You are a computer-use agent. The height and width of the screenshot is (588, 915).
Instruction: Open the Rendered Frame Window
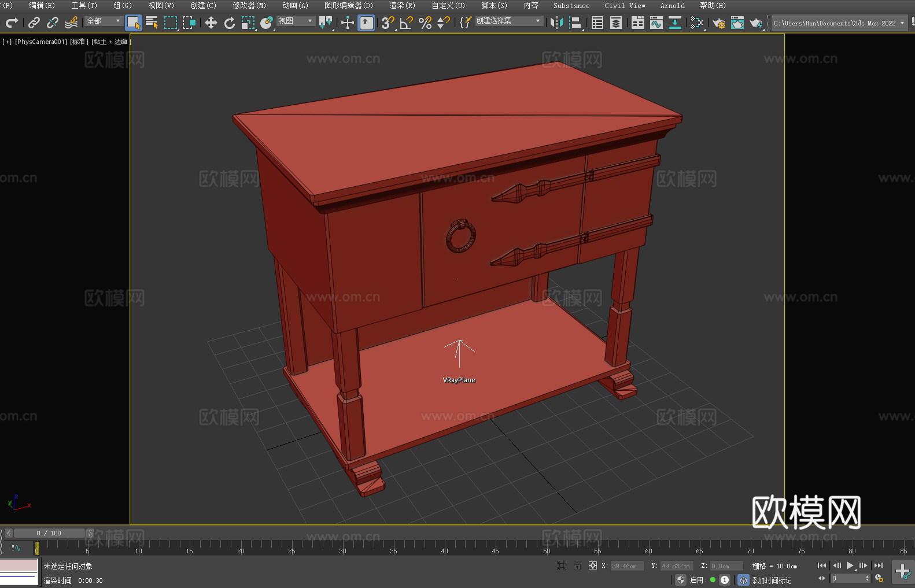click(x=737, y=23)
